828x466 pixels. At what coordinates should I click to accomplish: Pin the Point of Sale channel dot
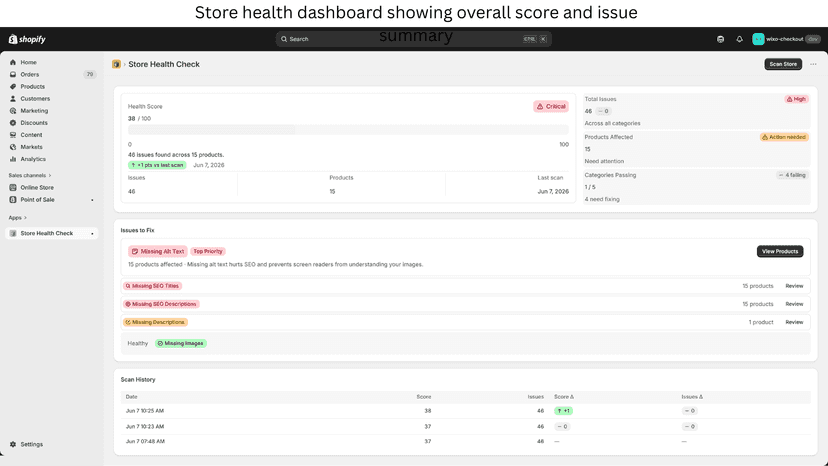[92, 200]
